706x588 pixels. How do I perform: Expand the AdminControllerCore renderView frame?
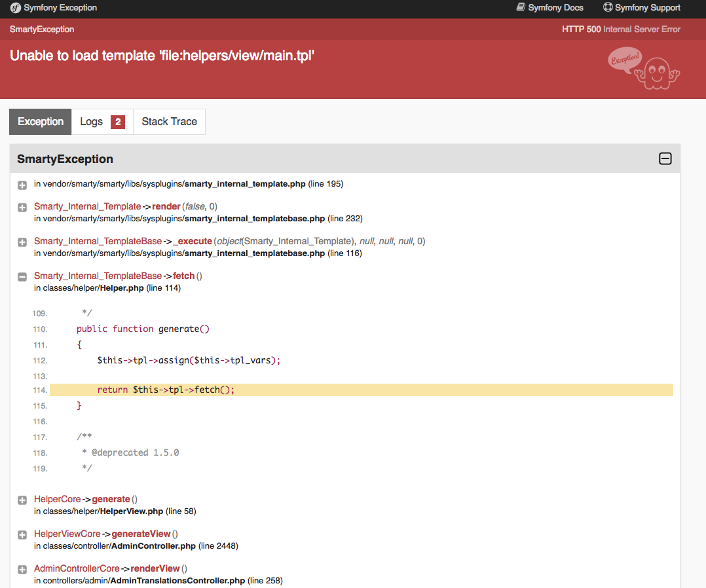click(22, 569)
